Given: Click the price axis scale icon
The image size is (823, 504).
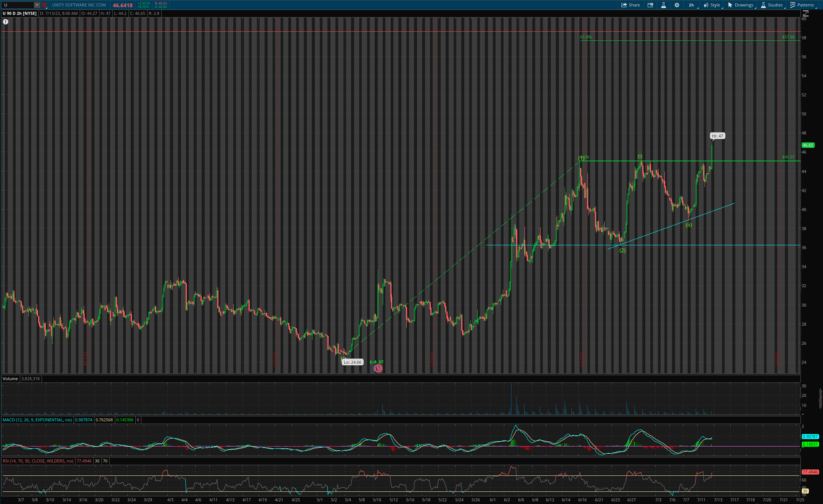Looking at the screenshot, I should (x=806, y=14).
